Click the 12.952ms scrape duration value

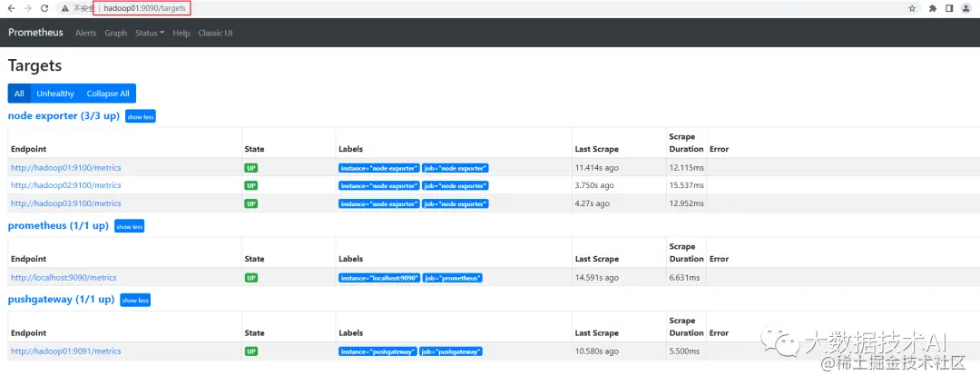686,203
